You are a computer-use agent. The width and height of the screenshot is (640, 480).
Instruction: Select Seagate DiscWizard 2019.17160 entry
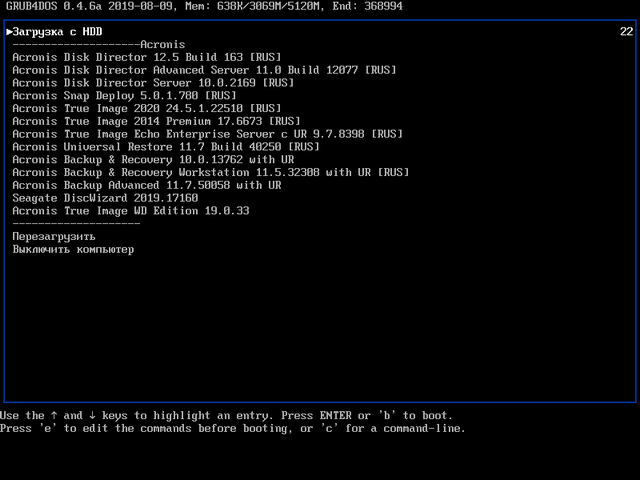(x=105, y=198)
